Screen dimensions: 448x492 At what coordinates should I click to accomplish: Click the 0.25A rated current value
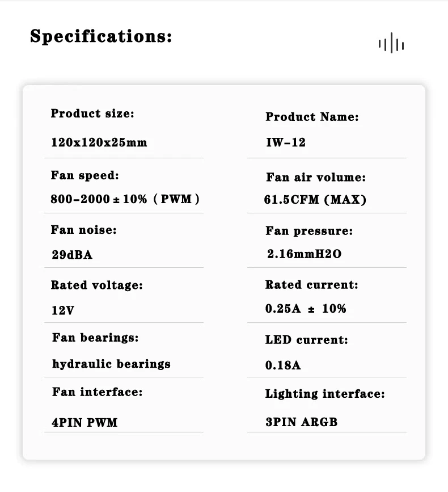pos(306,309)
